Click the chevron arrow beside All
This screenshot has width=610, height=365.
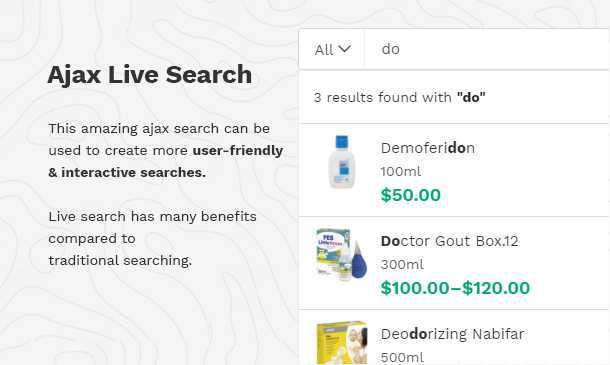pyautogui.click(x=344, y=49)
